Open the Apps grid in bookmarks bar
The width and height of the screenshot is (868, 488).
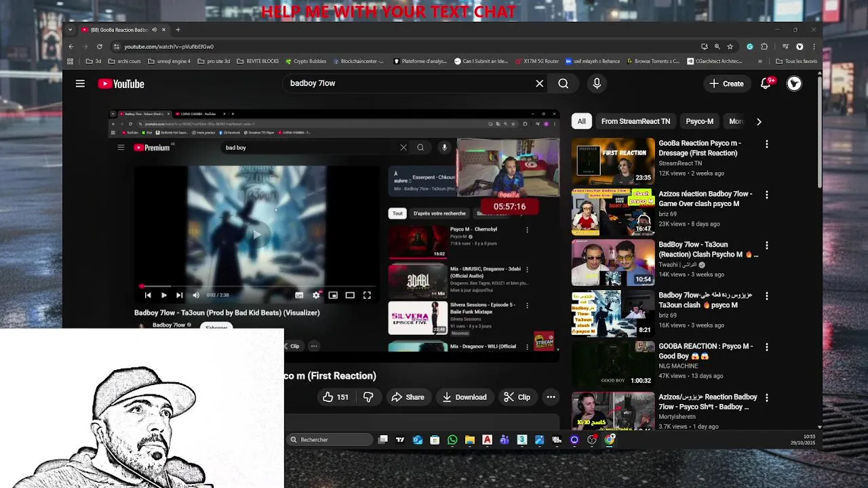coord(70,61)
